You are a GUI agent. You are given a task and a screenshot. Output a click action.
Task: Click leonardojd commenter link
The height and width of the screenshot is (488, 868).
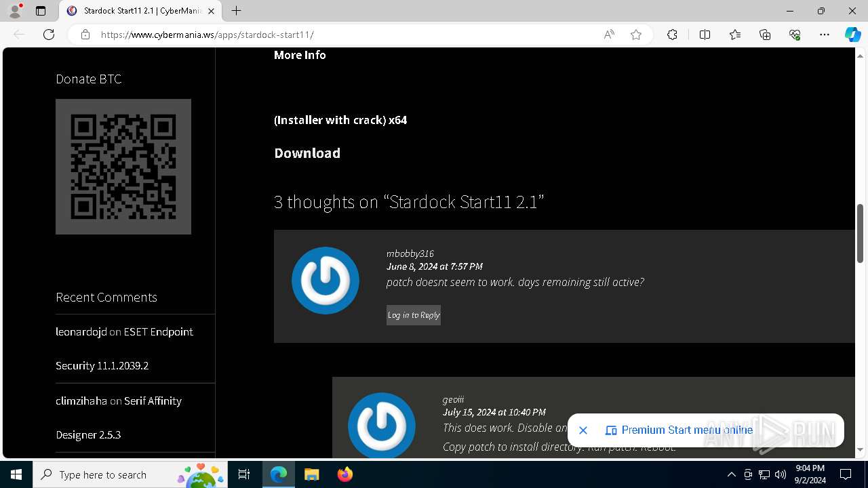pyautogui.click(x=81, y=331)
